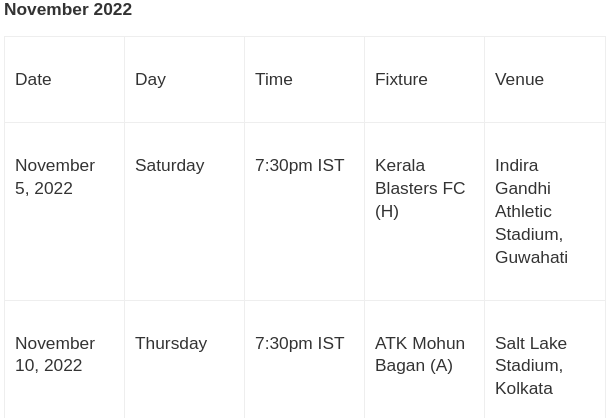
Task: Select the Date column header
Action: click(x=33, y=79)
